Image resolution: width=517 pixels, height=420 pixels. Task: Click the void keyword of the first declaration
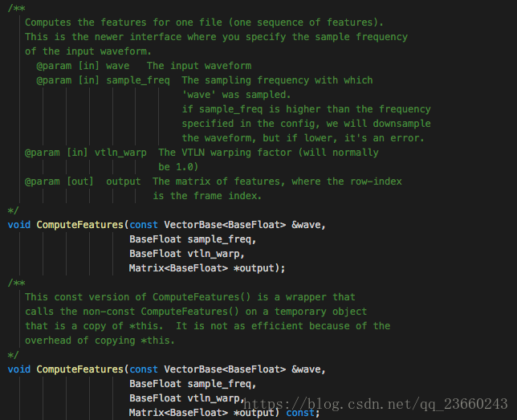click(18, 225)
